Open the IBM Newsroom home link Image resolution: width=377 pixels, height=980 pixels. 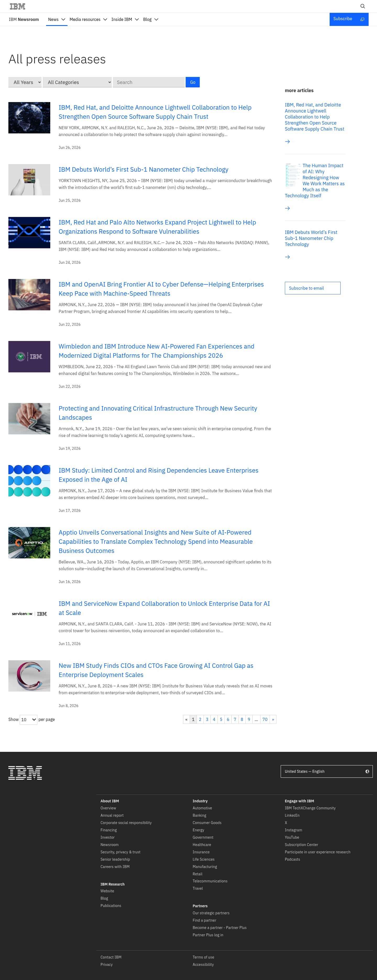(24, 19)
